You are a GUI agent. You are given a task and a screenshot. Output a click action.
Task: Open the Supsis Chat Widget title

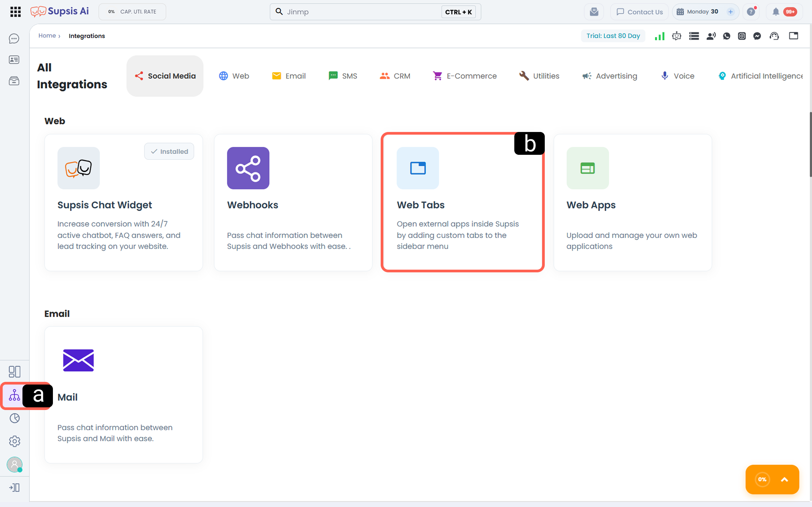tap(105, 205)
